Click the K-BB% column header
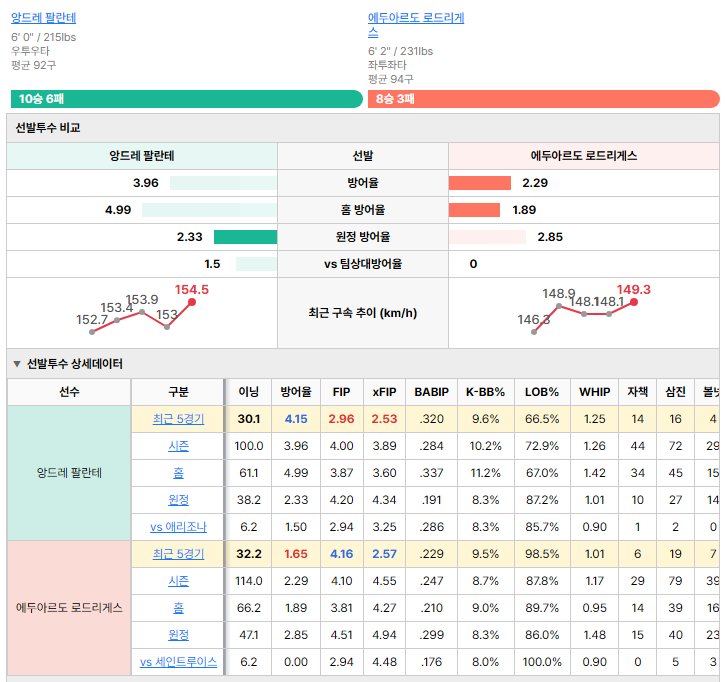This screenshot has height=682, width=726. click(485, 392)
